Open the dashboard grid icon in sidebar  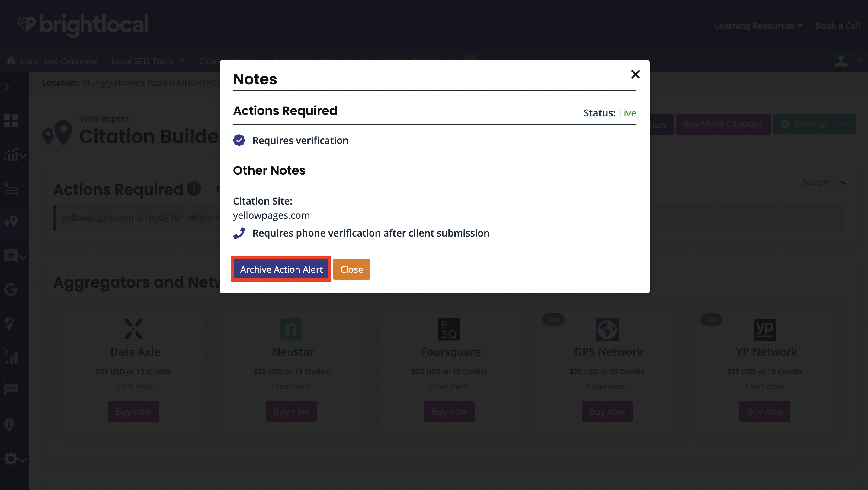[x=11, y=121]
